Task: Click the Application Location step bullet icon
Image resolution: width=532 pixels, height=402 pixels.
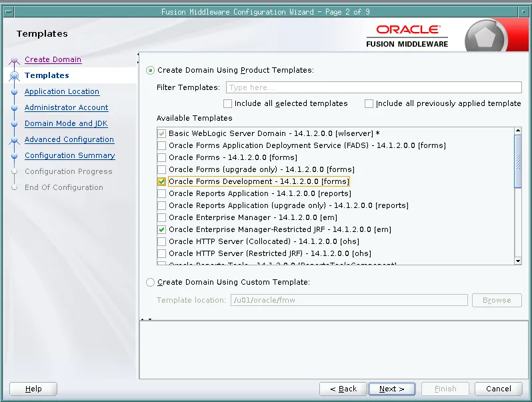Action: tap(14, 92)
